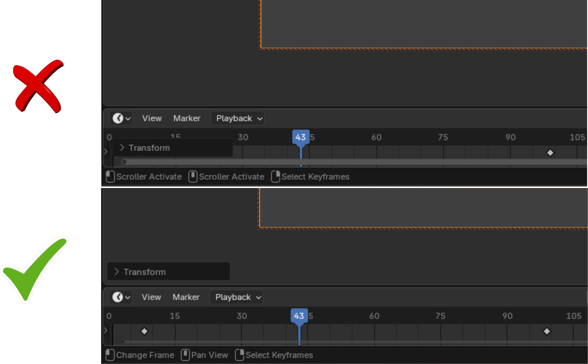Open the Marker menu in the top timeline
The image size is (588, 364).
(x=187, y=118)
